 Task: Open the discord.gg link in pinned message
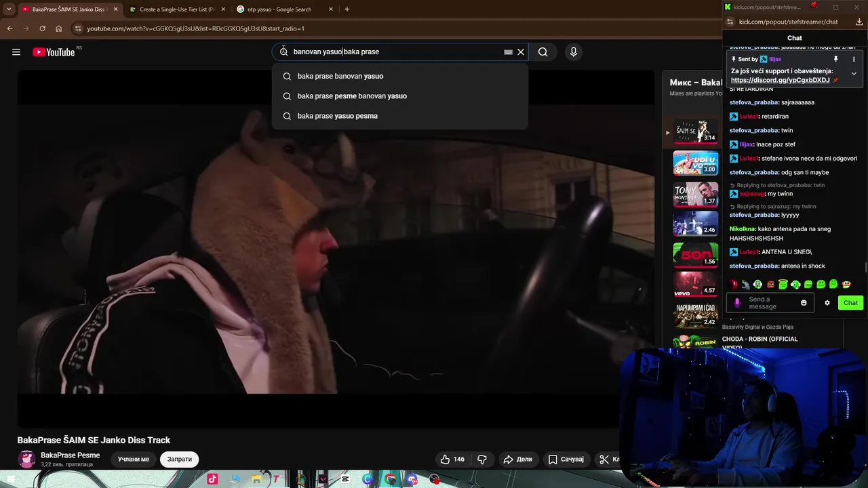pyautogui.click(x=780, y=80)
